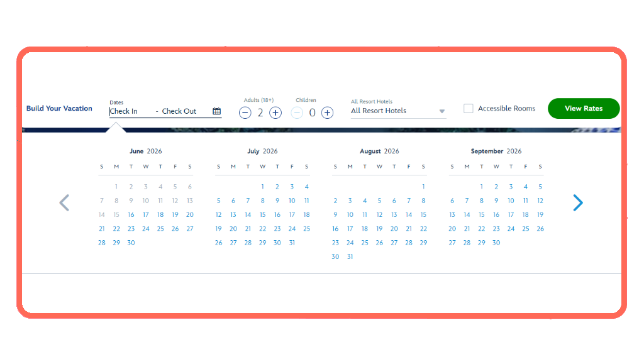Image resolution: width=644 pixels, height=337 pixels.
Task: Pick July 4, 2026
Action: click(x=306, y=187)
